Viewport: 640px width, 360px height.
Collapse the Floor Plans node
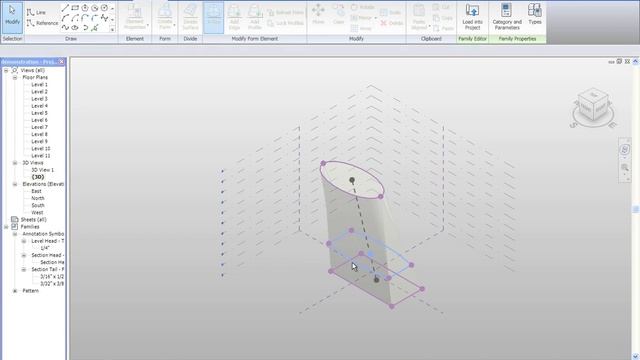pyautogui.click(x=15, y=78)
